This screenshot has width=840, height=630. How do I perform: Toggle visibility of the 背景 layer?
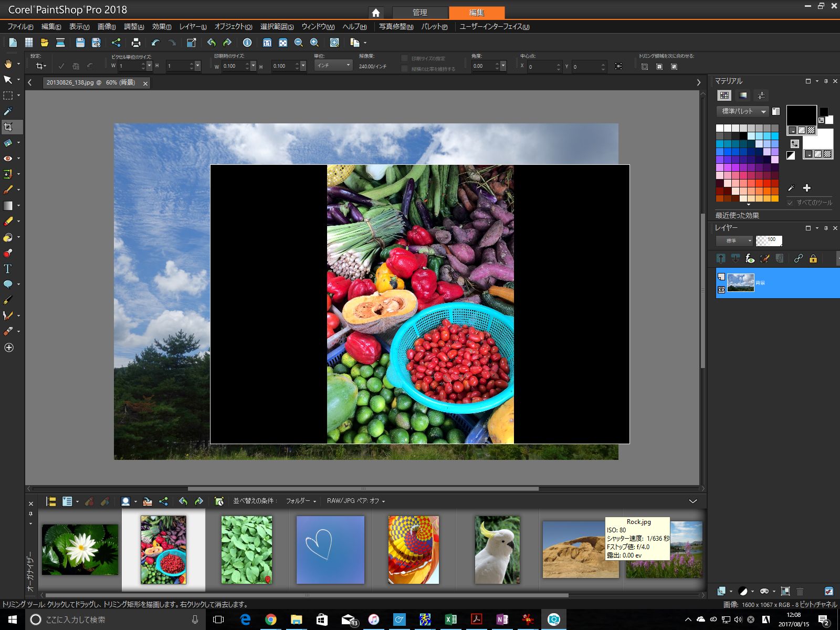(721, 290)
